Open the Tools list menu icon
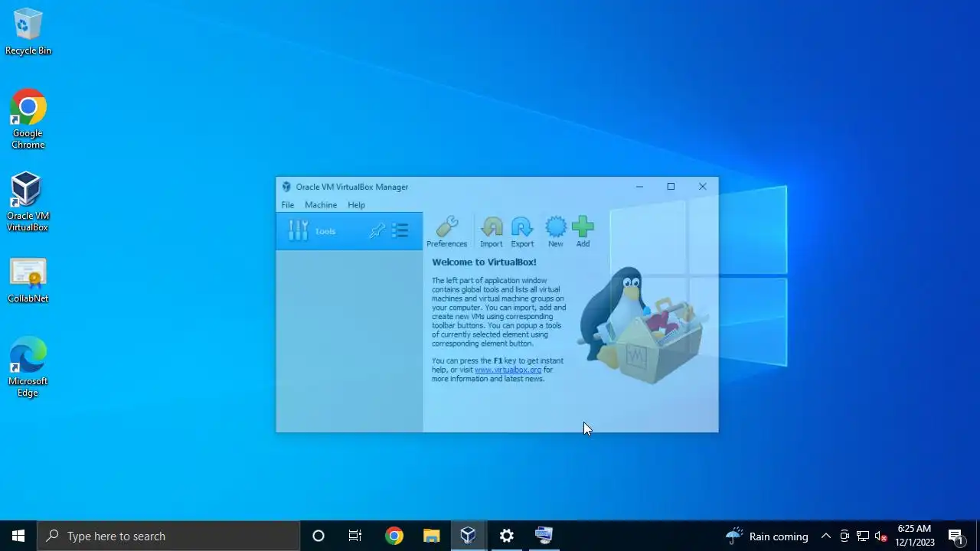 pyautogui.click(x=400, y=230)
